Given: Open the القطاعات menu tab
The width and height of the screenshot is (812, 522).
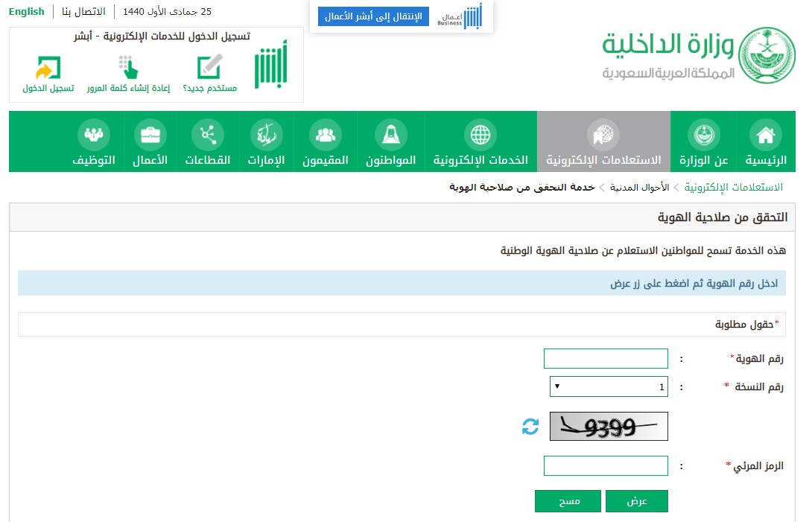Looking at the screenshot, I should click(208, 141).
